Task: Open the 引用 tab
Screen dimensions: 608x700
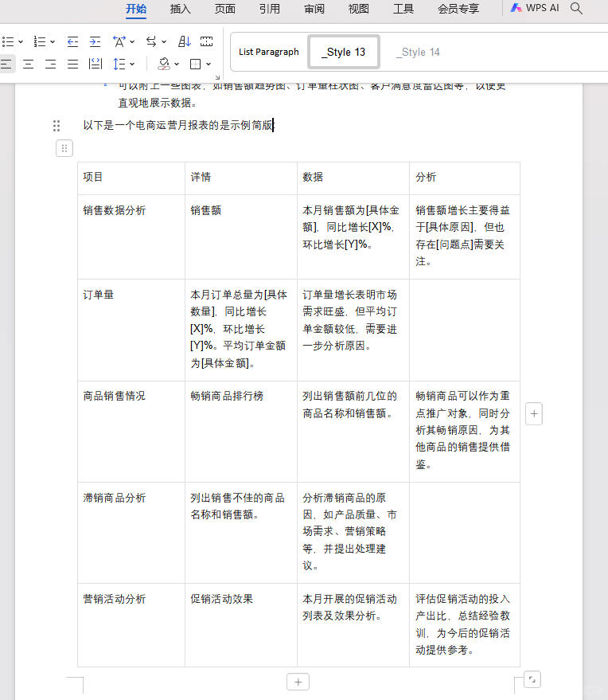Action: pyautogui.click(x=270, y=9)
